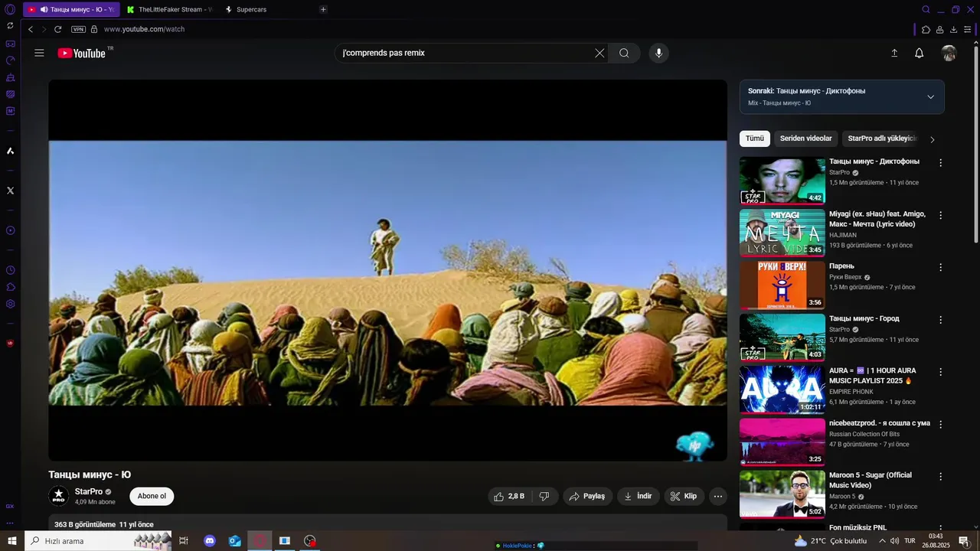Open the tab search magnifier in the title bar
This screenshot has width=980, height=551.
(x=926, y=9)
